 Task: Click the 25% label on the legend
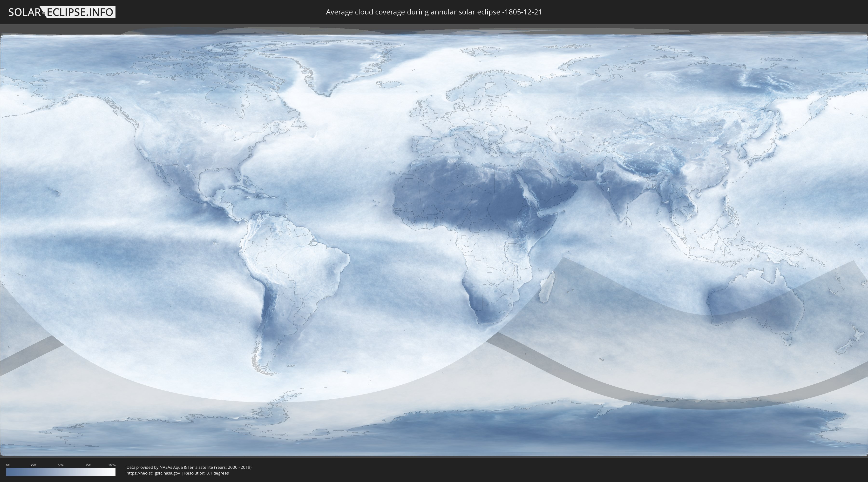[33, 465]
